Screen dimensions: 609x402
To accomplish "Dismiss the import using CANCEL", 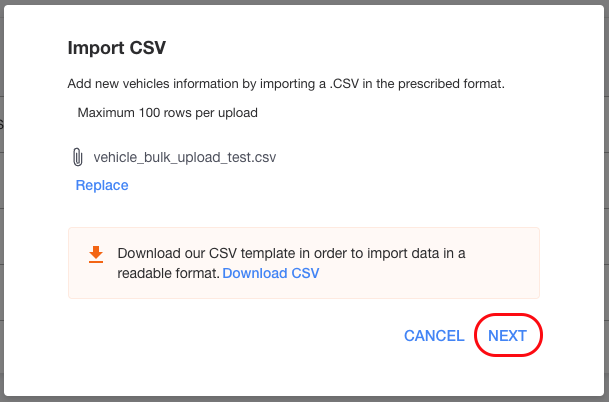I will pyautogui.click(x=434, y=336).
